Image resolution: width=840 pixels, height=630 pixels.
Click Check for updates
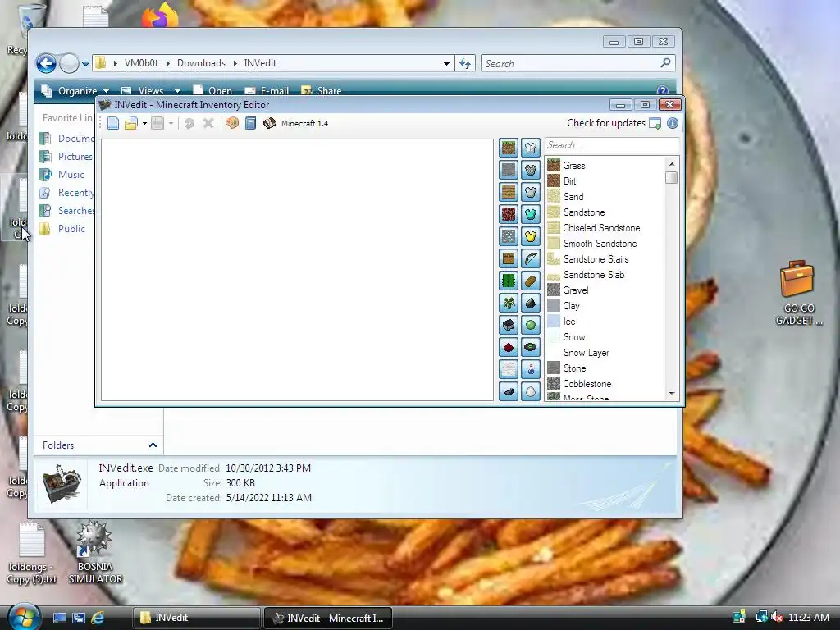point(614,123)
